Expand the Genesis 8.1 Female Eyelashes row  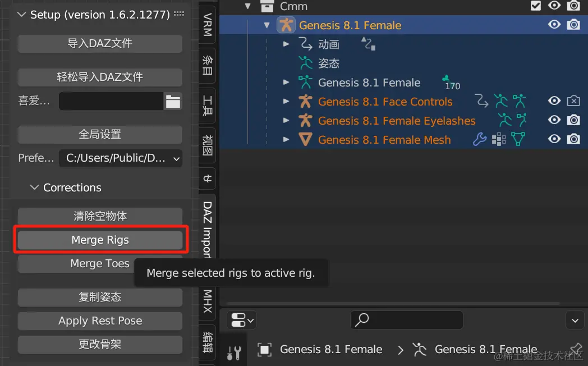[286, 120]
